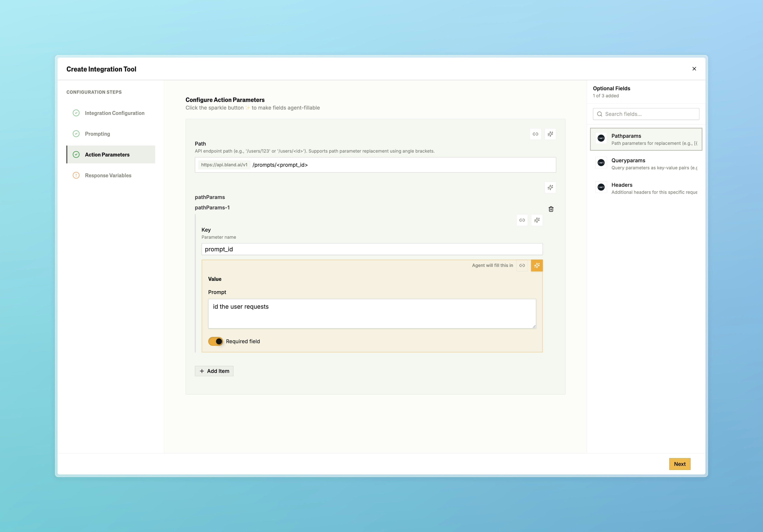Click the Add Item button
The height and width of the screenshot is (532, 763).
(x=214, y=371)
